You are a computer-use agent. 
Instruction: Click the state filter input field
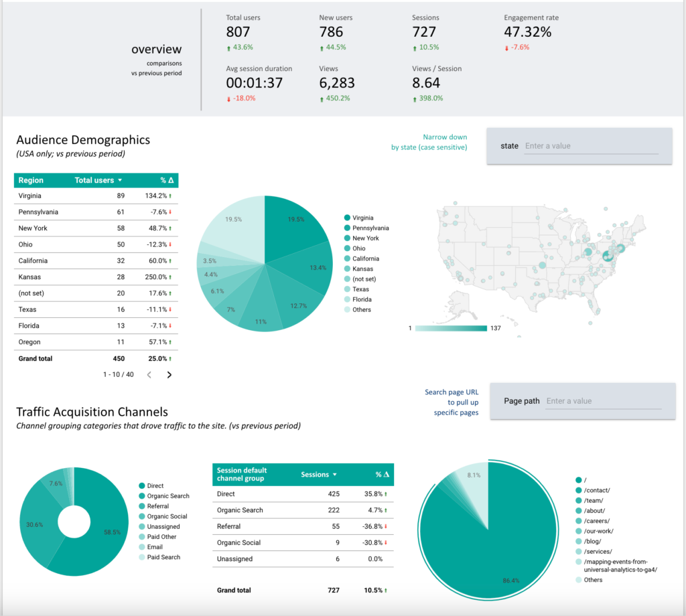[591, 146]
